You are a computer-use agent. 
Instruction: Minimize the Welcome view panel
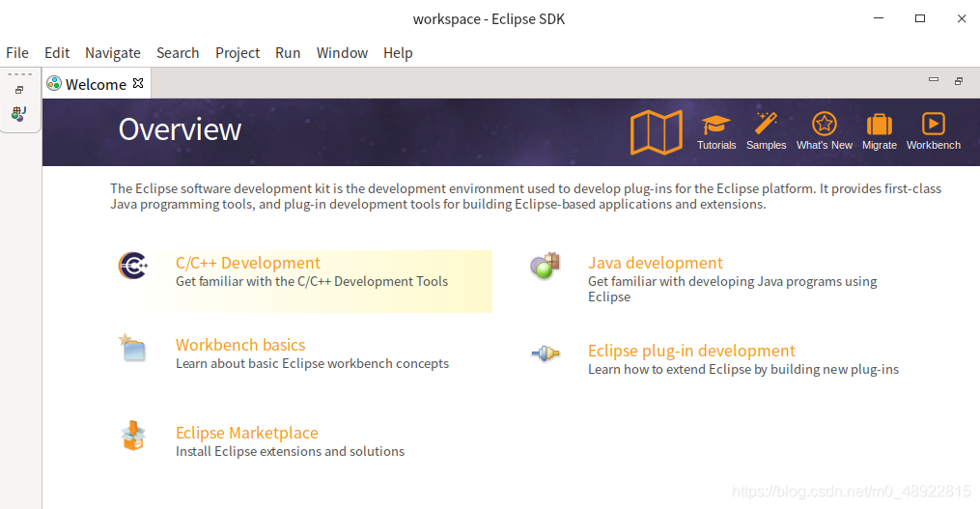(x=933, y=79)
